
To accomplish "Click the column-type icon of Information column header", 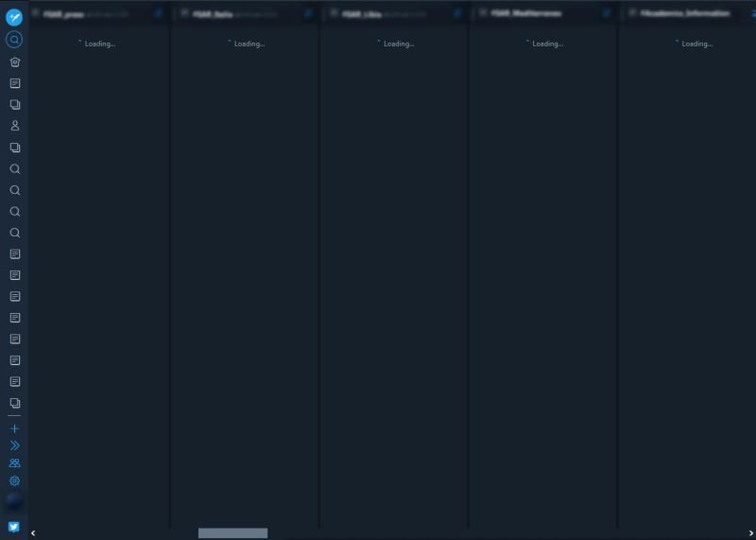I will pyautogui.click(x=633, y=13).
